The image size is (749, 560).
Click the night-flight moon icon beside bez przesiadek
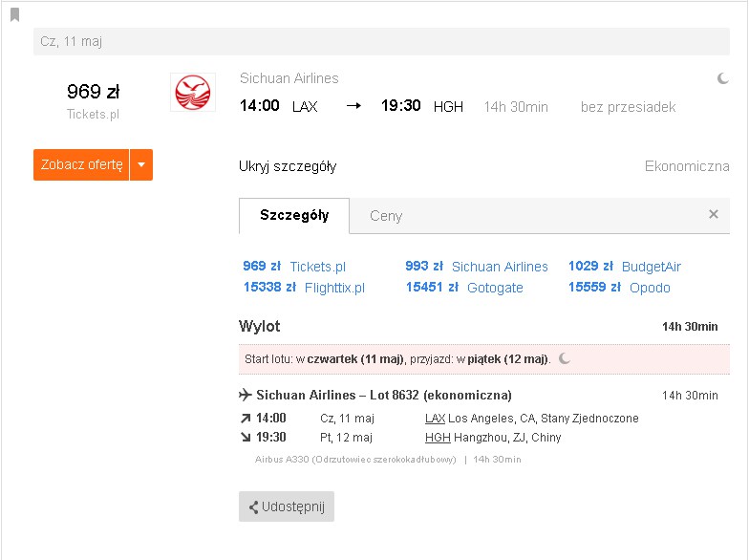(722, 78)
